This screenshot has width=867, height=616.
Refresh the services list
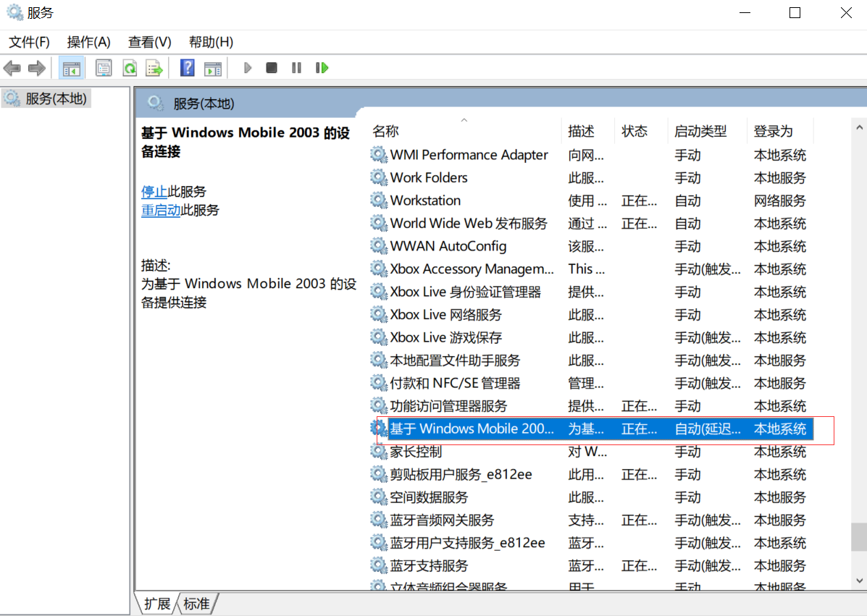click(130, 67)
